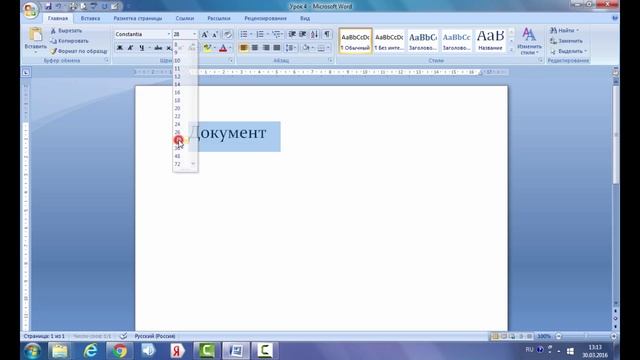This screenshot has width=640, height=360.
Task: Apply text highlight color marker
Action: pos(207,48)
